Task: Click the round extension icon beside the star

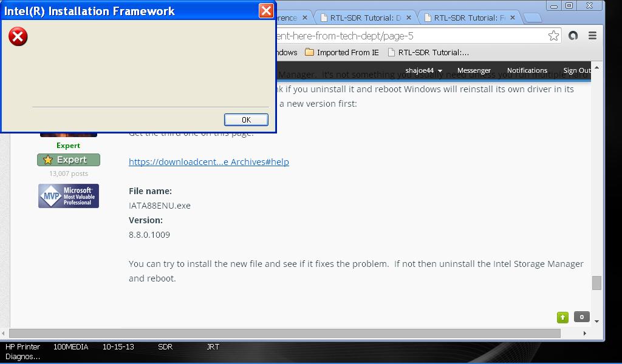Action: 573,36
